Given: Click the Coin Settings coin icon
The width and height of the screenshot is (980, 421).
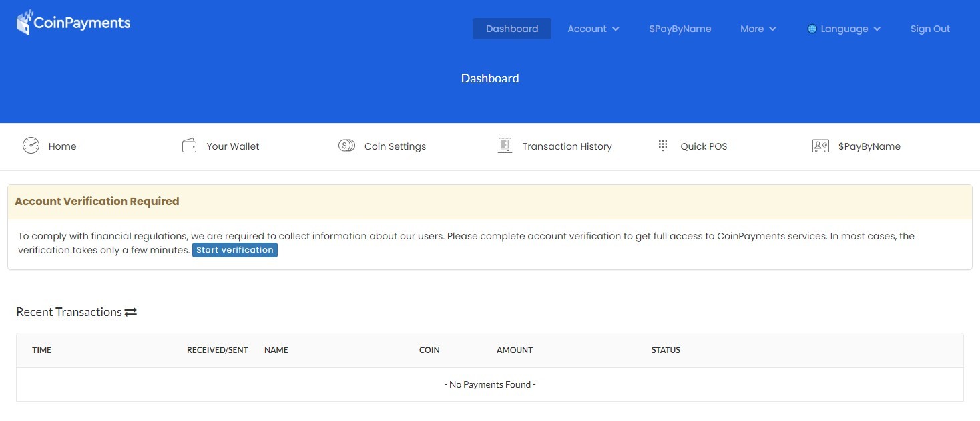Looking at the screenshot, I should tap(346, 145).
